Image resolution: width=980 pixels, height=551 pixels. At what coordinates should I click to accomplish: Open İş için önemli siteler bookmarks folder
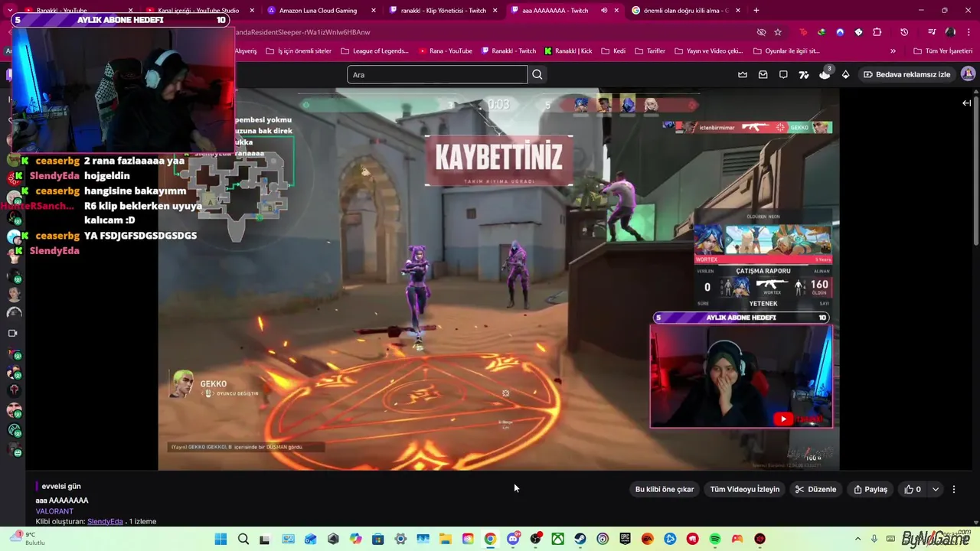pyautogui.click(x=298, y=51)
